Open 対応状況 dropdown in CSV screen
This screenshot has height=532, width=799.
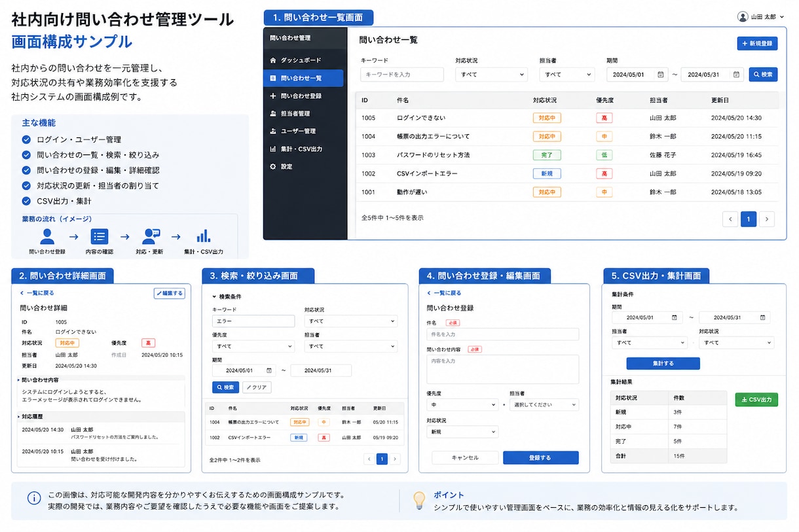736,342
